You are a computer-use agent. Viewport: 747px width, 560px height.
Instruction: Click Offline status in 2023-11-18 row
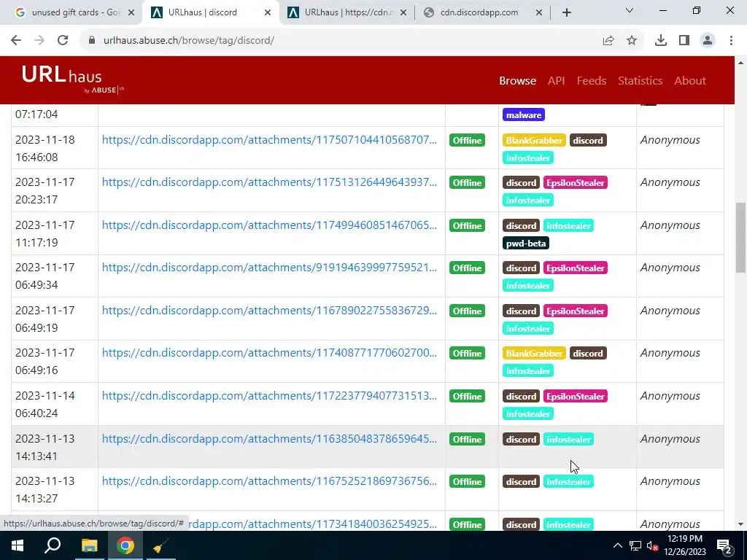pos(467,140)
